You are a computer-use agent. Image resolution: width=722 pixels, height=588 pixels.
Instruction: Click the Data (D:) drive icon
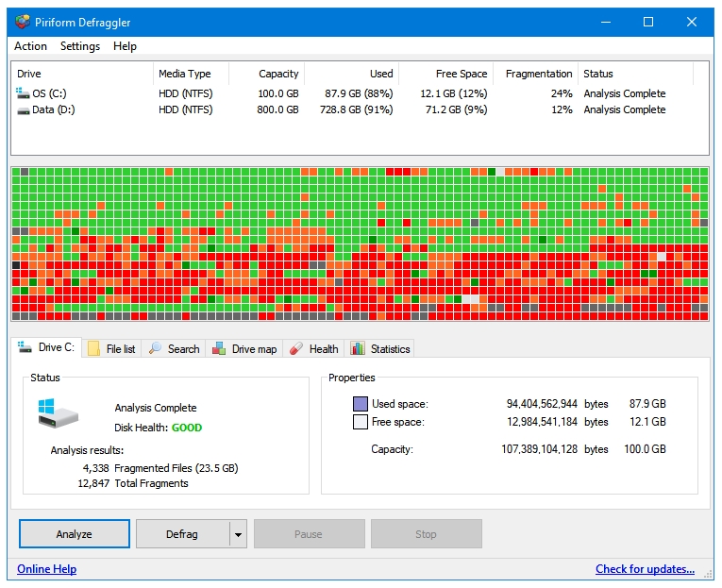tap(23, 110)
